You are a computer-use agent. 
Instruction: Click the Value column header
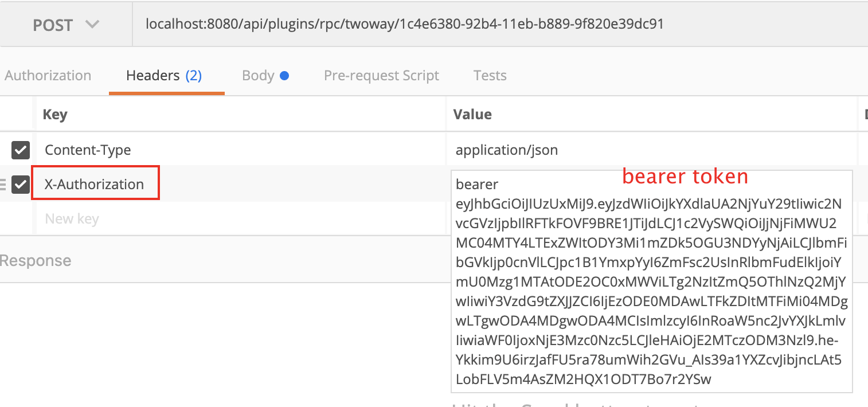click(472, 114)
